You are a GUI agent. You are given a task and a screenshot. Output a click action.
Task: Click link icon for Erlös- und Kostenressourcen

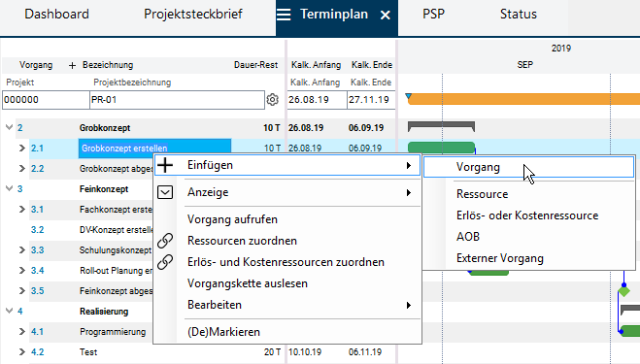[x=165, y=262]
